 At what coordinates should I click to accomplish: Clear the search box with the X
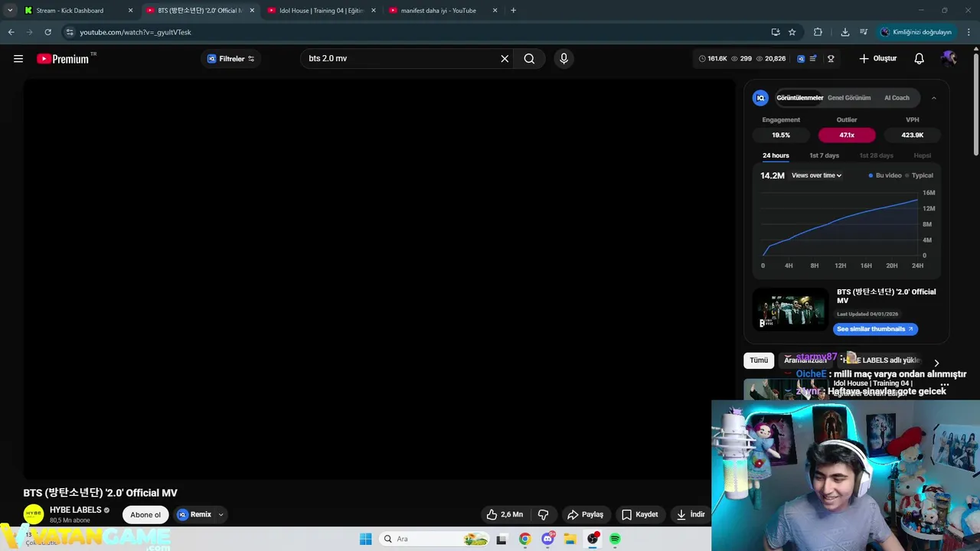pyautogui.click(x=505, y=59)
